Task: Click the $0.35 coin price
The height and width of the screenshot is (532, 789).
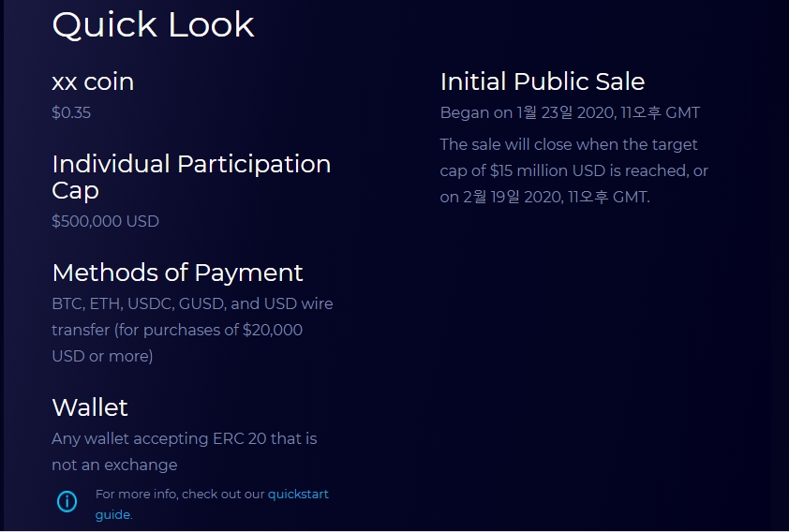Action: pyautogui.click(x=71, y=112)
